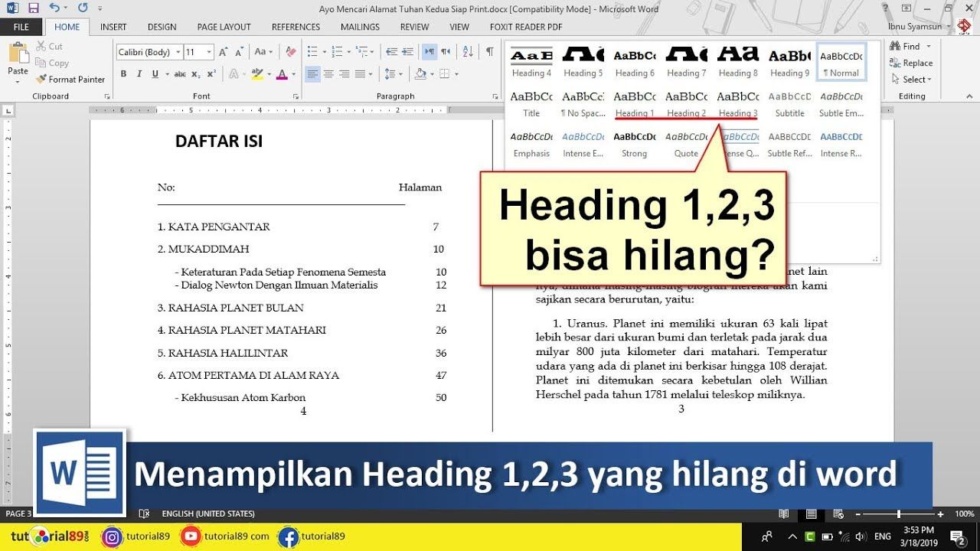Click the Clear All Formatting eraser
The width and height of the screenshot is (980, 551).
coord(290,52)
